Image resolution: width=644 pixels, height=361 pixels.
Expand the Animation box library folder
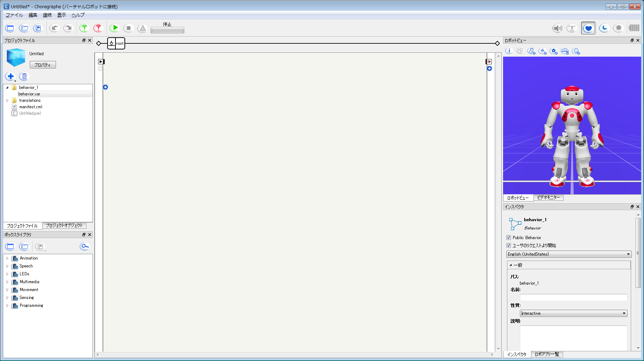[7, 258]
